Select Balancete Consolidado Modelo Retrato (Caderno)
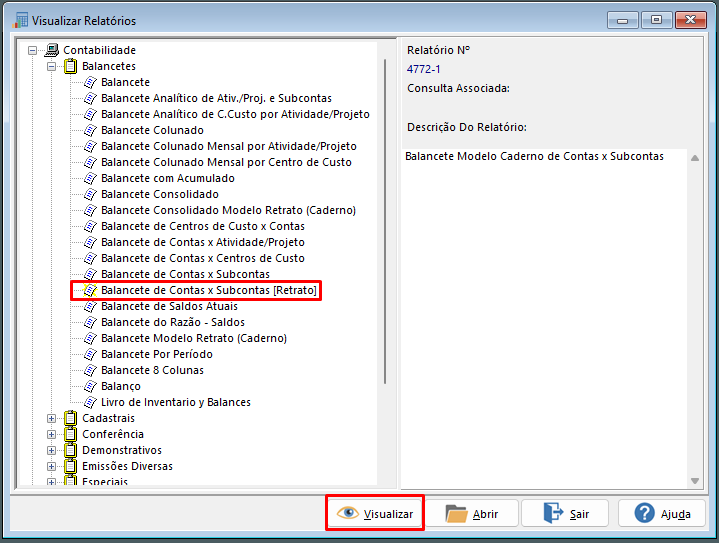The height and width of the screenshot is (543, 719). click(x=228, y=211)
